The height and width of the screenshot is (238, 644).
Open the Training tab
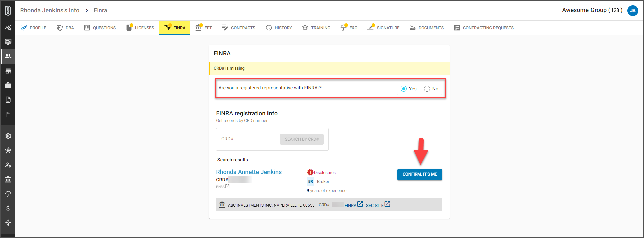[316, 28]
